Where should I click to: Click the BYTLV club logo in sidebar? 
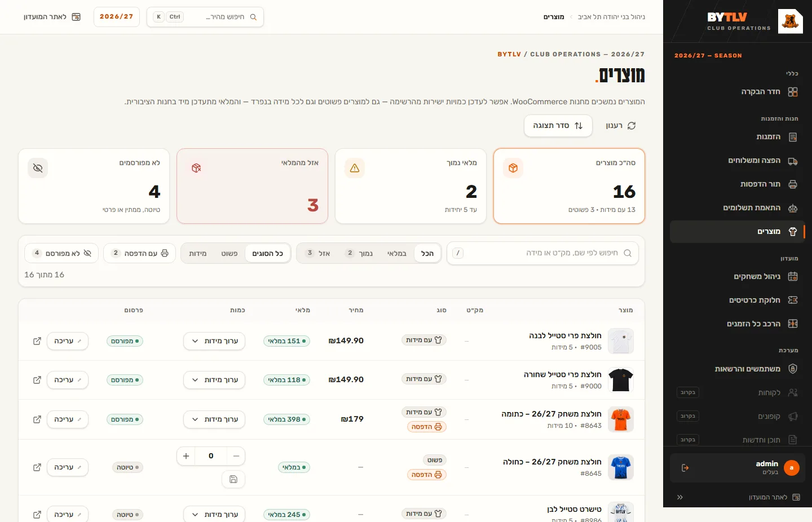click(x=790, y=21)
